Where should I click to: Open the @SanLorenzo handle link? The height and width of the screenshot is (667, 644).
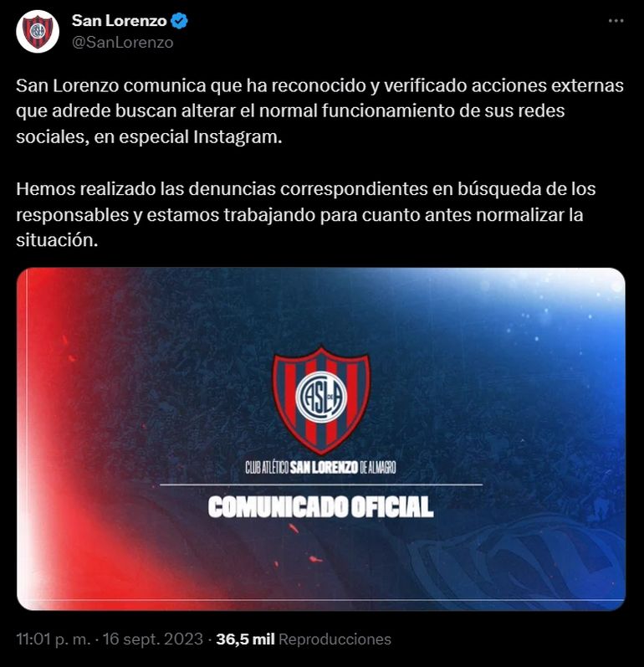pyautogui.click(x=122, y=43)
